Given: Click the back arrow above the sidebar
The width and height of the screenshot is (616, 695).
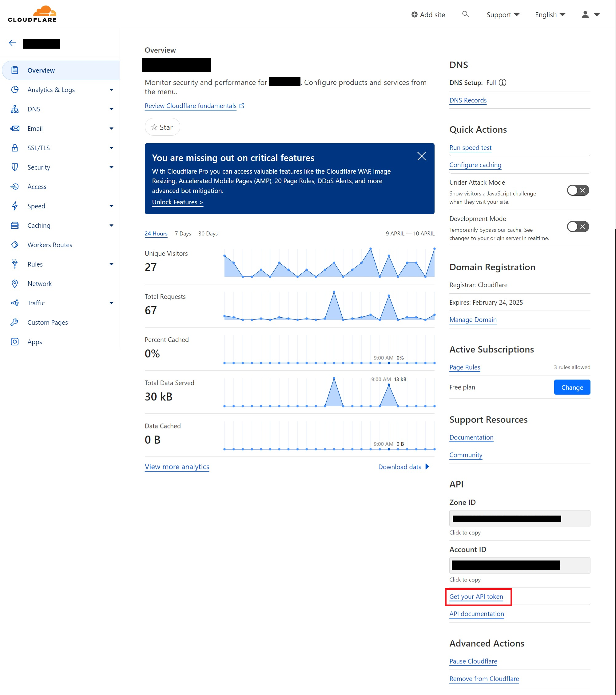Looking at the screenshot, I should tap(13, 43).
